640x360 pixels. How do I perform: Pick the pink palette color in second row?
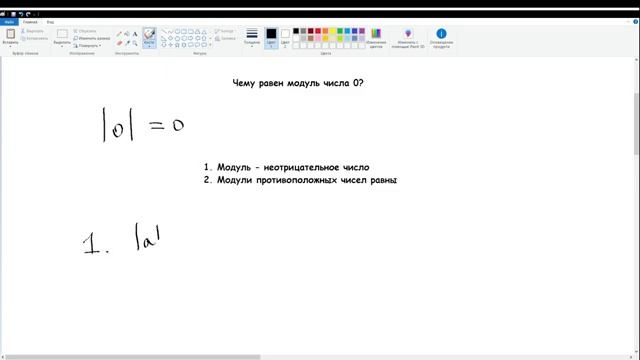tap(318, 38)
